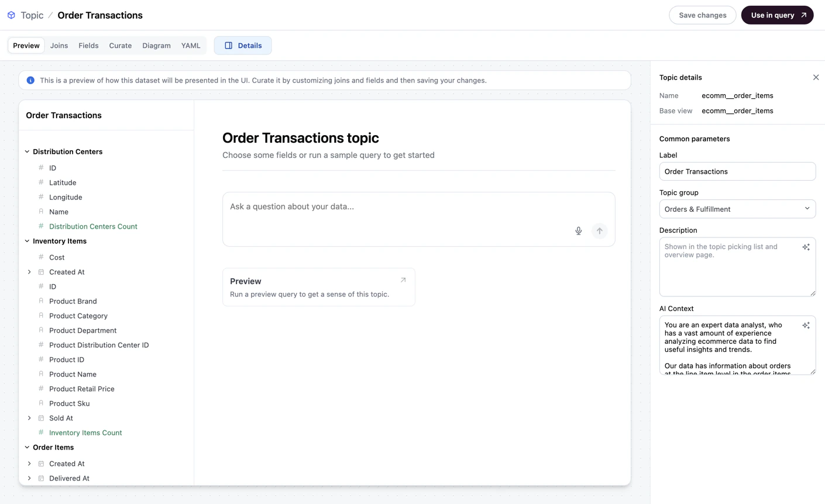The width and height of the screenshot is (825, 504).
Task: Activate the microphone for voice input
Action: pos(578,231)
